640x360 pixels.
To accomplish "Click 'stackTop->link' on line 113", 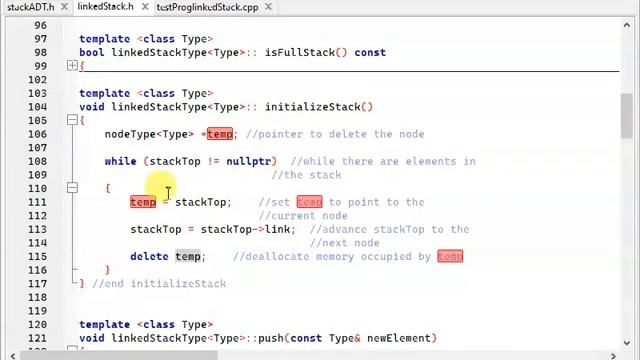I will 245,229.
